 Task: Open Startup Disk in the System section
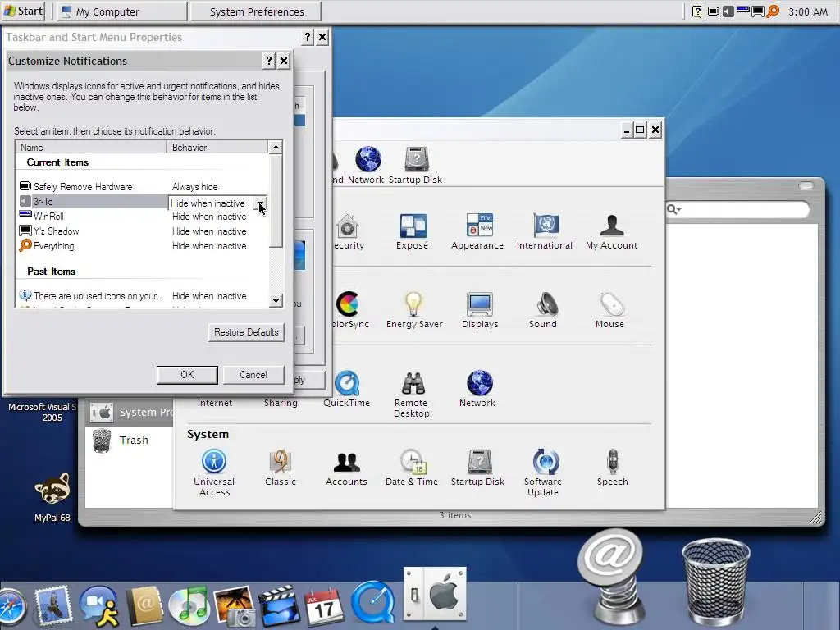click(478, 468)
